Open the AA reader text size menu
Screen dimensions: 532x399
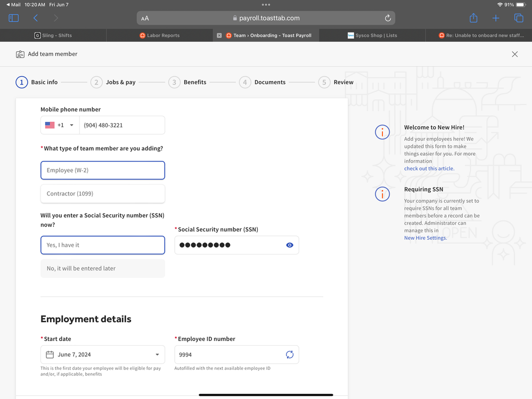tap(145, 18)
